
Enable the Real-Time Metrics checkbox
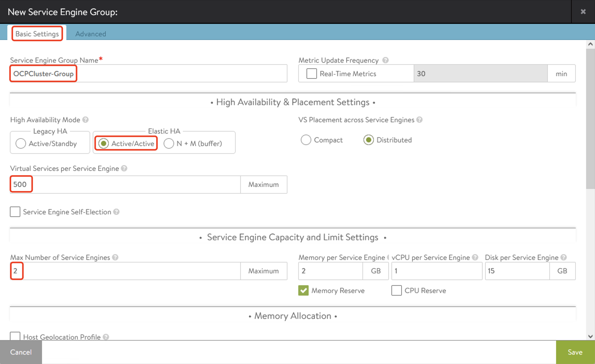pos(311,74)
